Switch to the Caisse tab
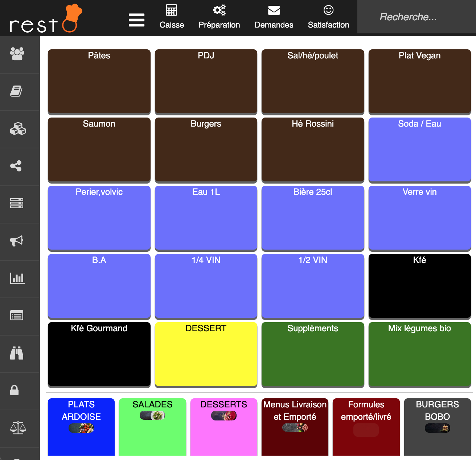The width and height of the screenshot is (476, 460). 172,17
